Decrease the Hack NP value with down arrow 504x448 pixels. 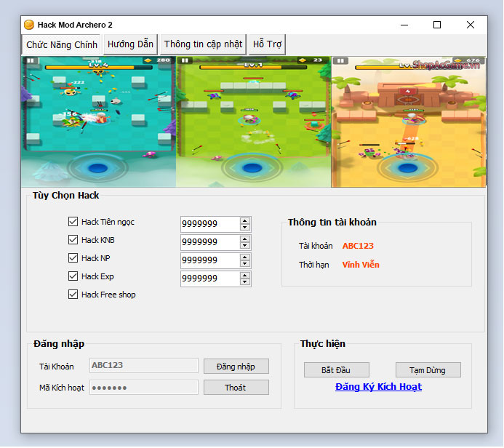pos(245,264)
